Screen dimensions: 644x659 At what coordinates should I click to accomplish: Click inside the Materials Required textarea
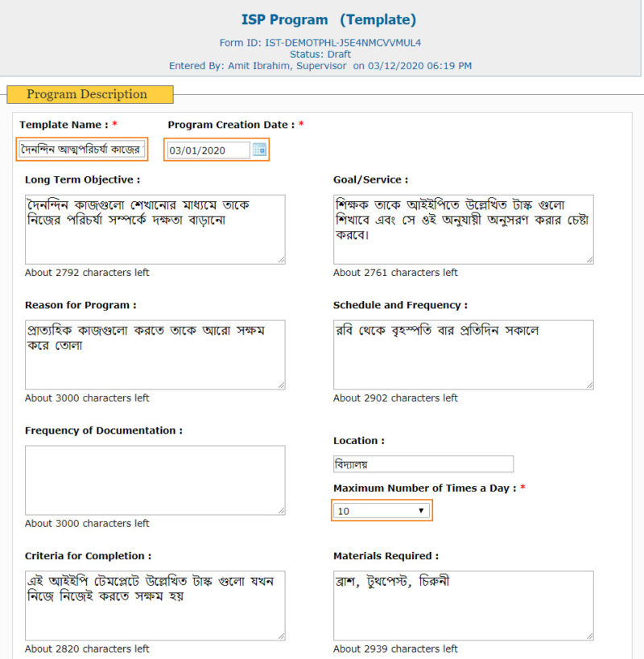tap(463, 606)
